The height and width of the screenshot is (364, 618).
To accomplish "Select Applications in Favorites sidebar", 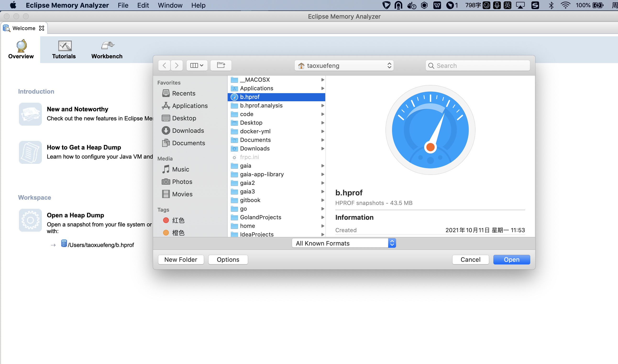I will [185, 106].
